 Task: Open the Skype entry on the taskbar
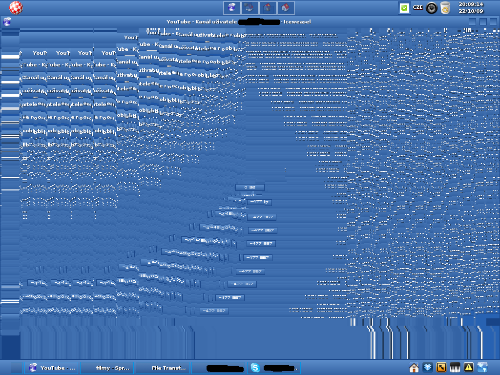274,368
